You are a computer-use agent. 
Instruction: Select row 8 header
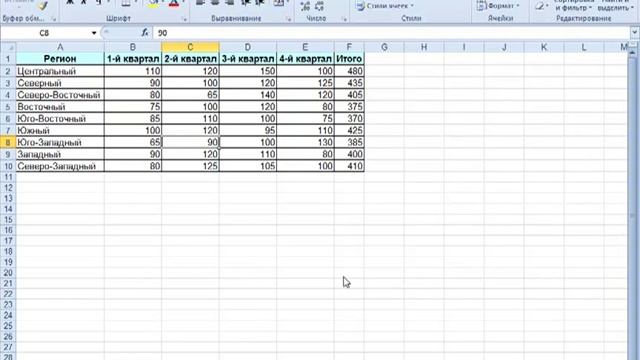click(x=8, y=142)
